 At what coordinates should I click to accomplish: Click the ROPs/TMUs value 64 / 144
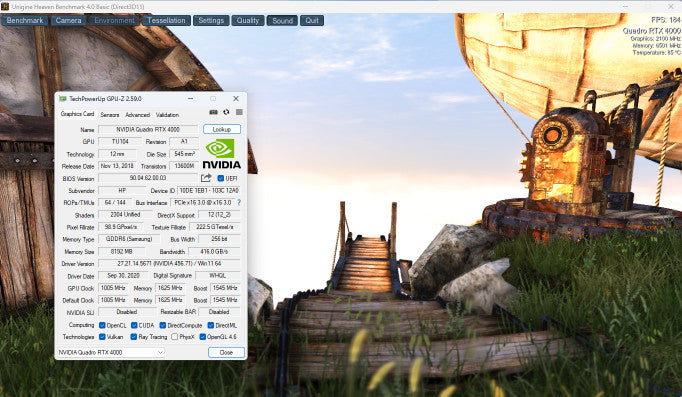[x=115, y=203]
